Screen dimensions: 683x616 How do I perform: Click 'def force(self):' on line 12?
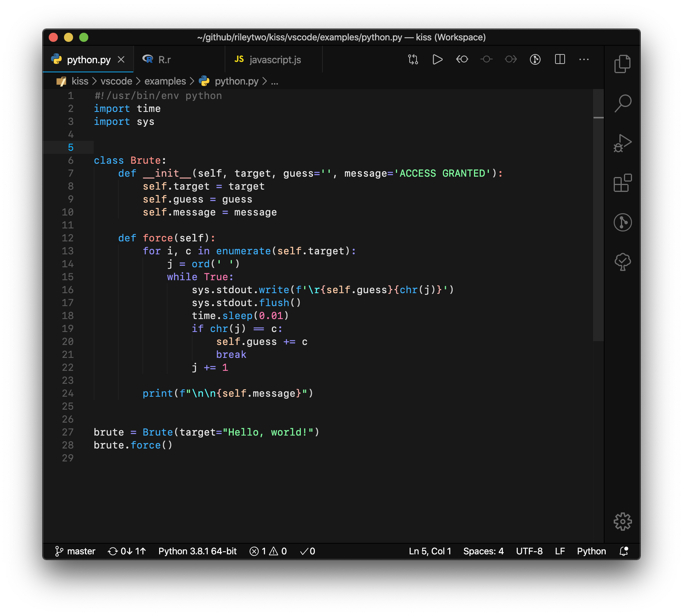[167, 238]
